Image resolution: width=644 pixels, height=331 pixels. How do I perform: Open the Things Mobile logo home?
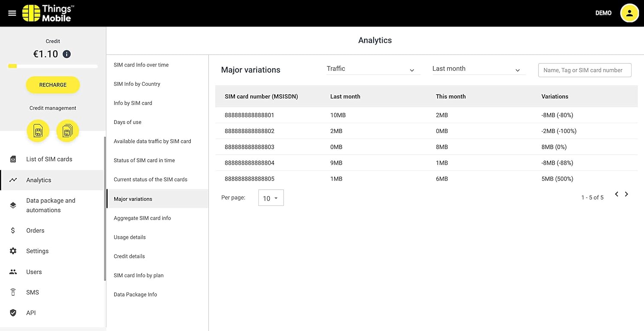(48, 13)
